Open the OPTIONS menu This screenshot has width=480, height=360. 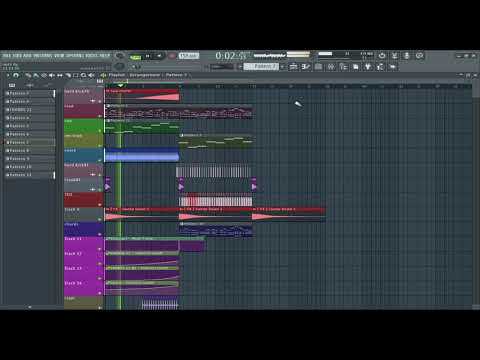pos(74,56)
